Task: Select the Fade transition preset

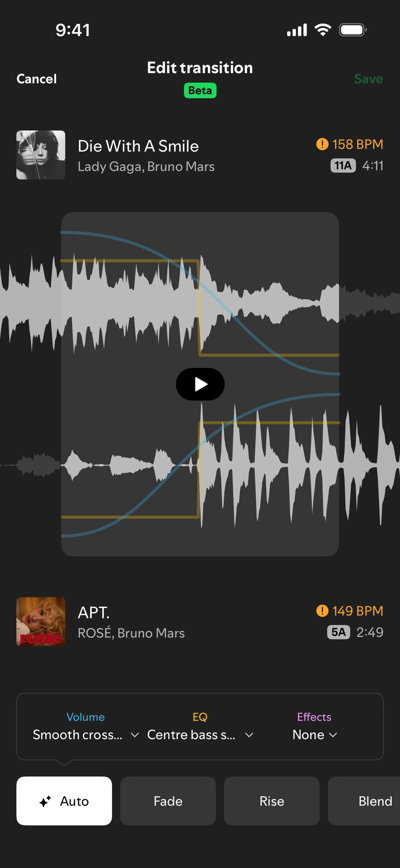Action: [168, 801]
